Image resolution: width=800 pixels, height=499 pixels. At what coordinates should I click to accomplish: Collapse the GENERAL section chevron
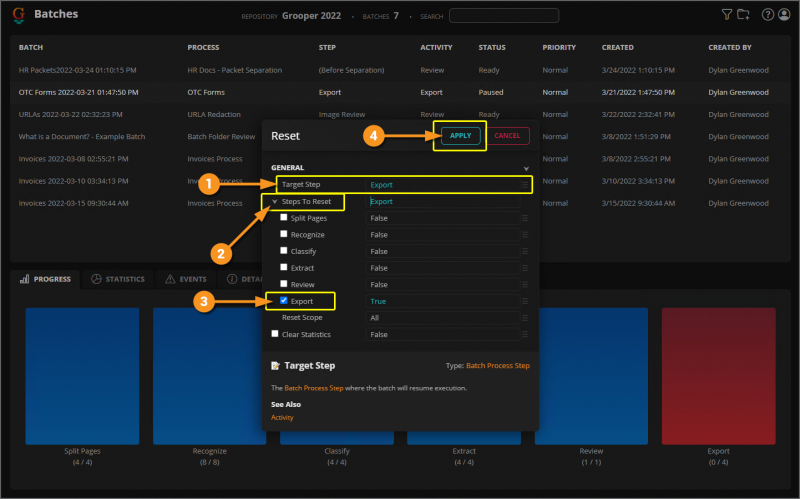point(526,168)
